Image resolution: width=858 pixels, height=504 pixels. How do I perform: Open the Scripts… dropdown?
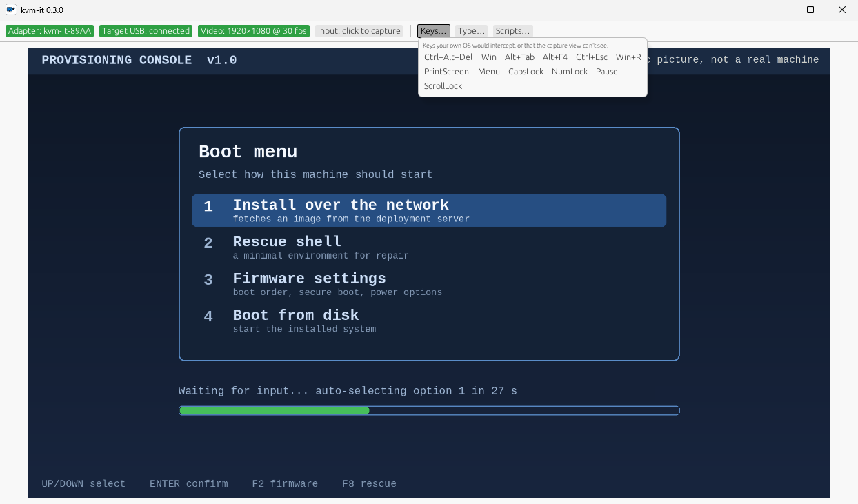click(512, 31)
